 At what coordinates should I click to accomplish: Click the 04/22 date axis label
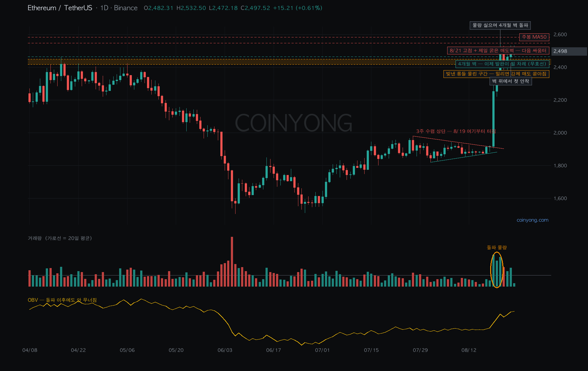click(x=78, y=350)
